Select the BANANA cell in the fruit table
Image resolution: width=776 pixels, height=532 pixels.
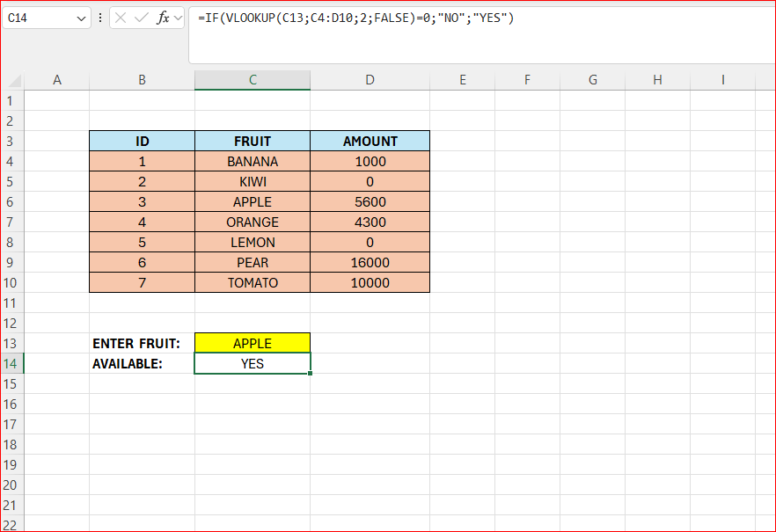tap(252, 161)
